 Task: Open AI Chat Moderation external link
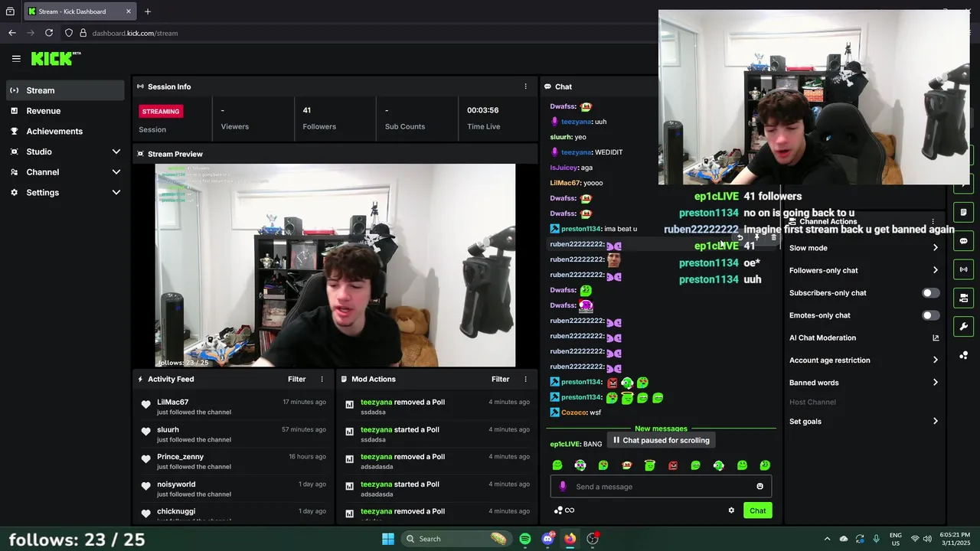tap(936, 337)
